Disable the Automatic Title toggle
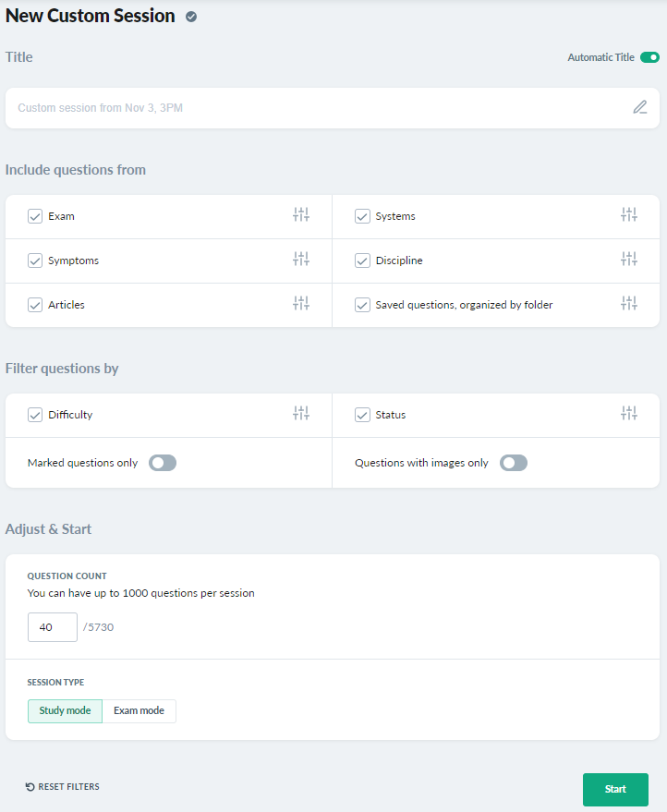Viewport: 667px width, 812px height. pos(649,57)
